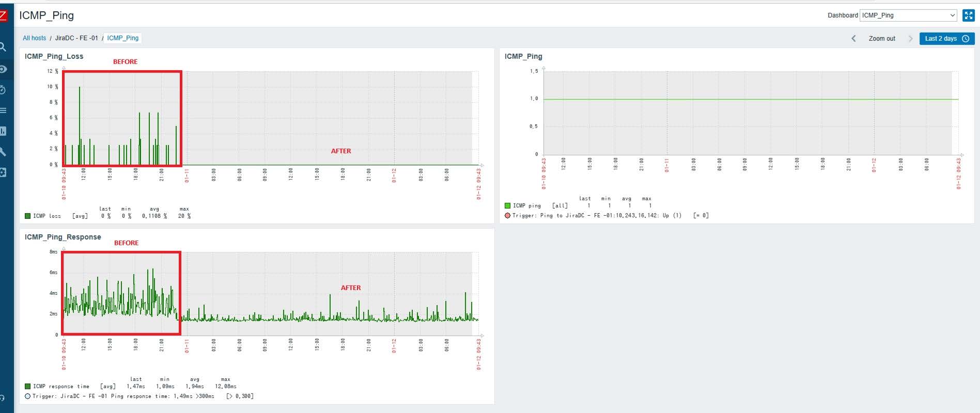Click the ICMP loss max value 20 %
The width and height of the screenshot is (980, 413).
tap(184, 216)
